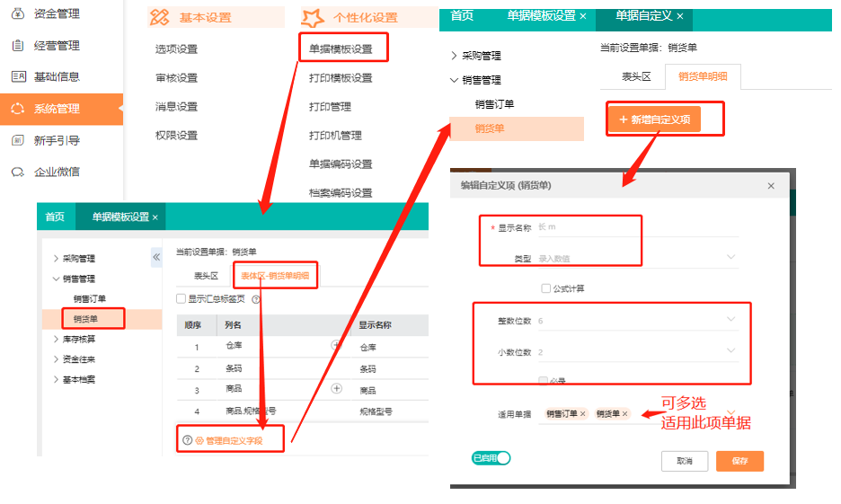Screen dimensions: 841x504
Task: Collapse 销售管理 in the right window tree
Action: (454, 80)
